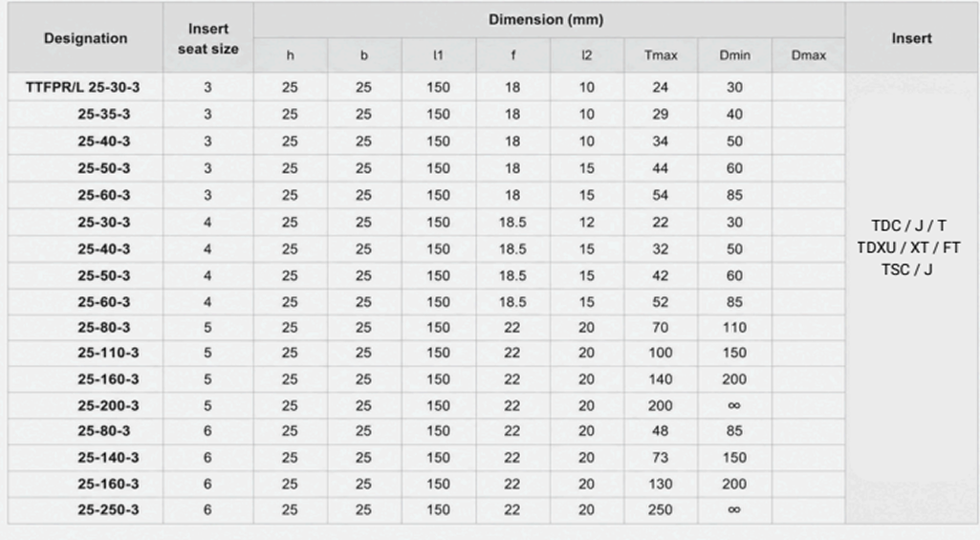Click the Designation column header
The width and height of the screenshot is (980, 540).
coord(86,38)
